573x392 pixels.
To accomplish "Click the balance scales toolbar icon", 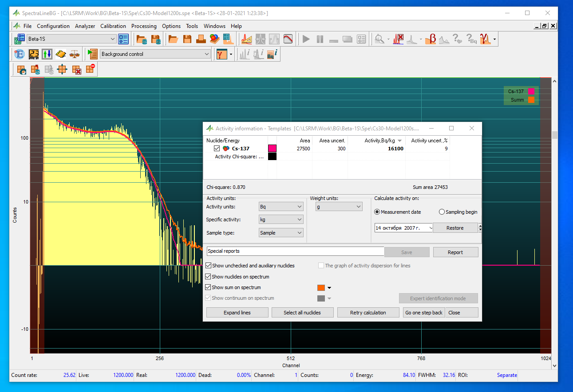I will pyautogui.click(x=75, y=54).
